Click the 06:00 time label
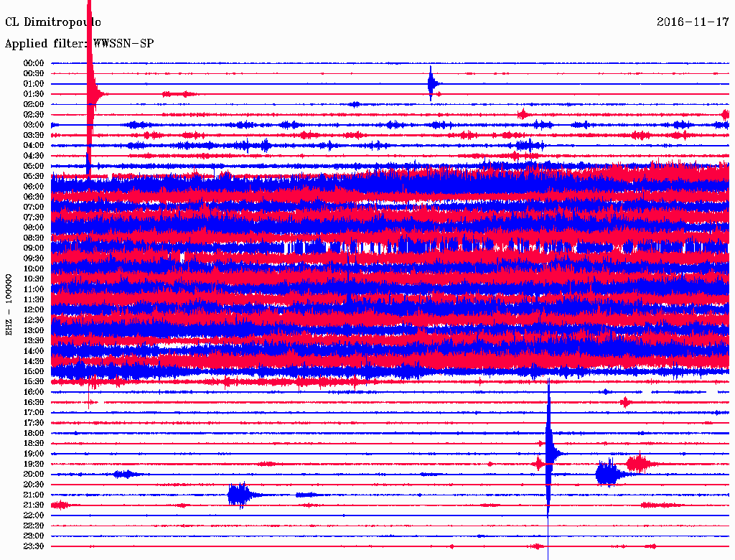The image size is (735, 560). pos(34,187)
